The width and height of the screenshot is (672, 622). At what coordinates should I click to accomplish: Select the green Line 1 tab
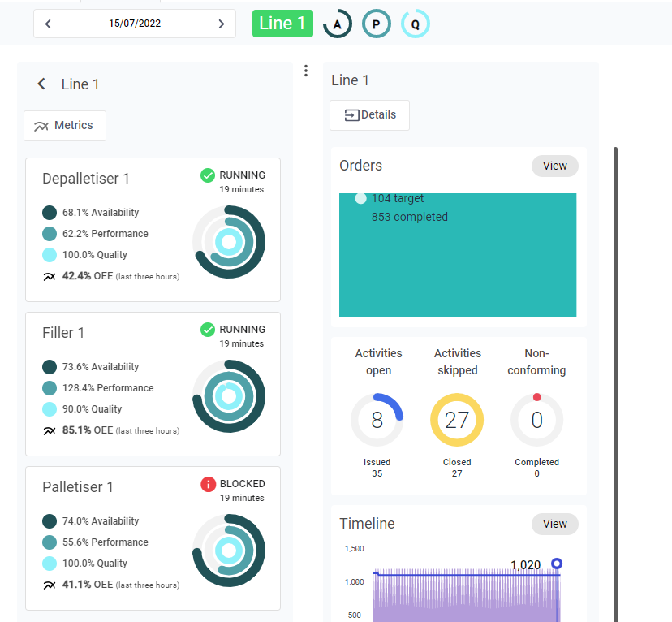tap(282, 24)
